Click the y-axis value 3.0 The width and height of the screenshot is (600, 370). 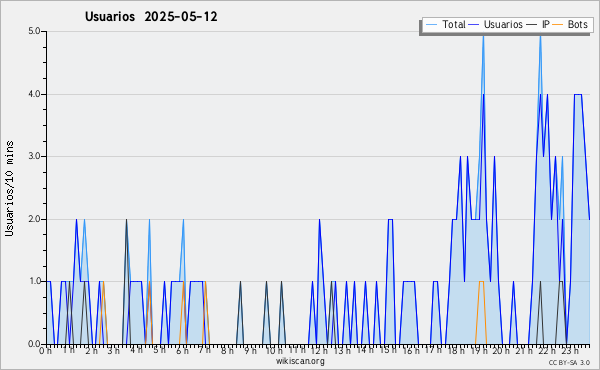(x=34, y=156)
